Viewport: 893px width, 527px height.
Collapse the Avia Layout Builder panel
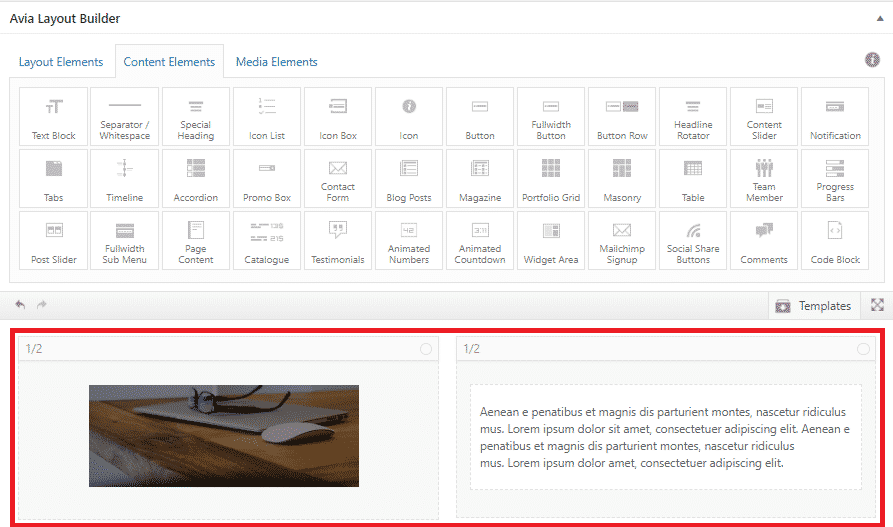click(880, 18)
